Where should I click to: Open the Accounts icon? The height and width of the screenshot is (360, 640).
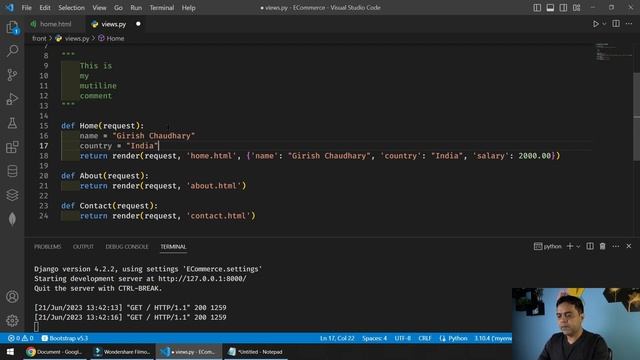(12, 297)
